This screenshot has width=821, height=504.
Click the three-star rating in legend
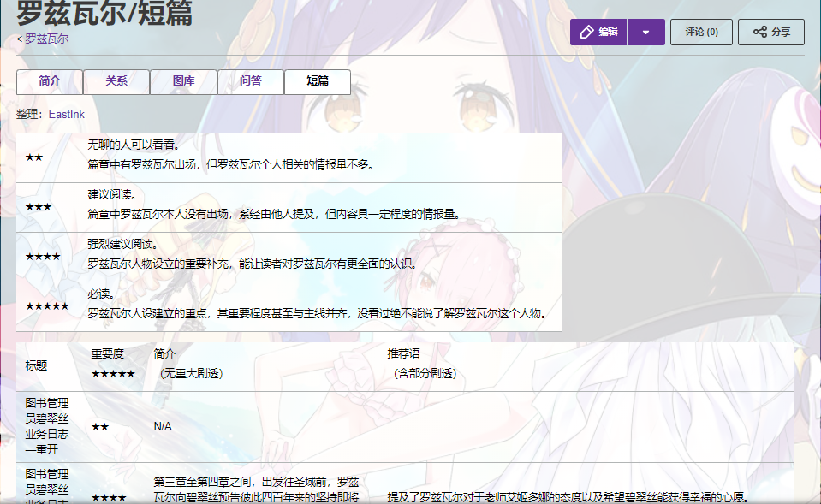coord(39,207)
